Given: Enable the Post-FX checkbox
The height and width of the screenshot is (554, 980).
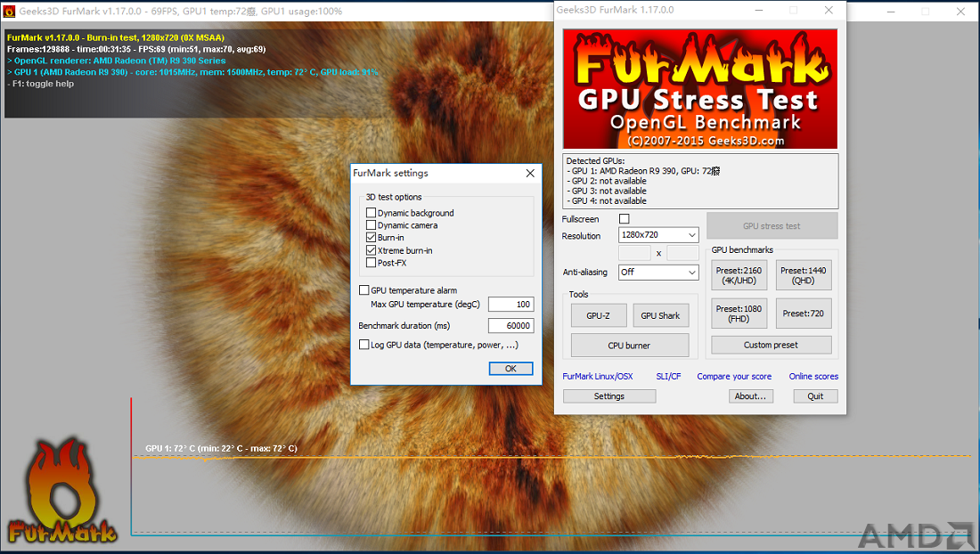Looking at the screenshot, I should tap(372, 263).
